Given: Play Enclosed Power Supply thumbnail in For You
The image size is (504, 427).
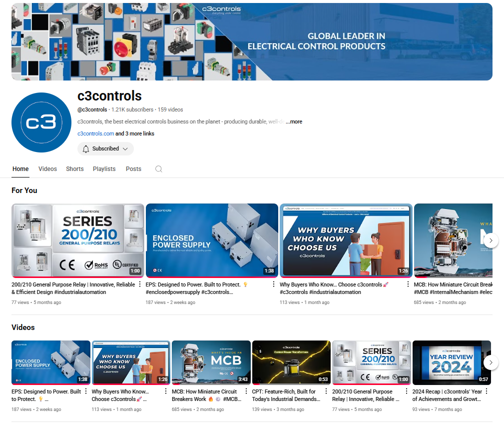Looking at the screenshot, I should (212, 240).
